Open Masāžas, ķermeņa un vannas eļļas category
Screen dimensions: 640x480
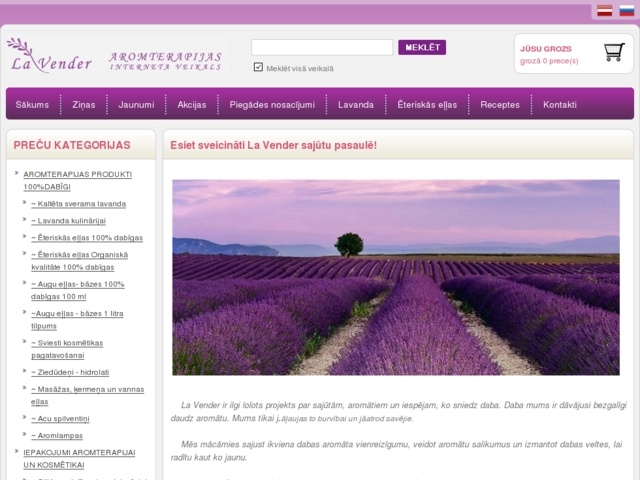coord(88,396)
